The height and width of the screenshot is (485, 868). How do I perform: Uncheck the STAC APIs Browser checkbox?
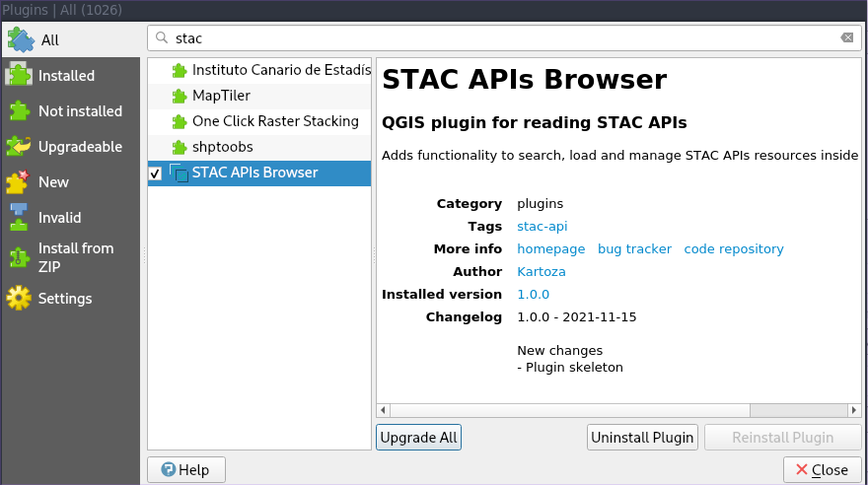[x=156, y=173]
